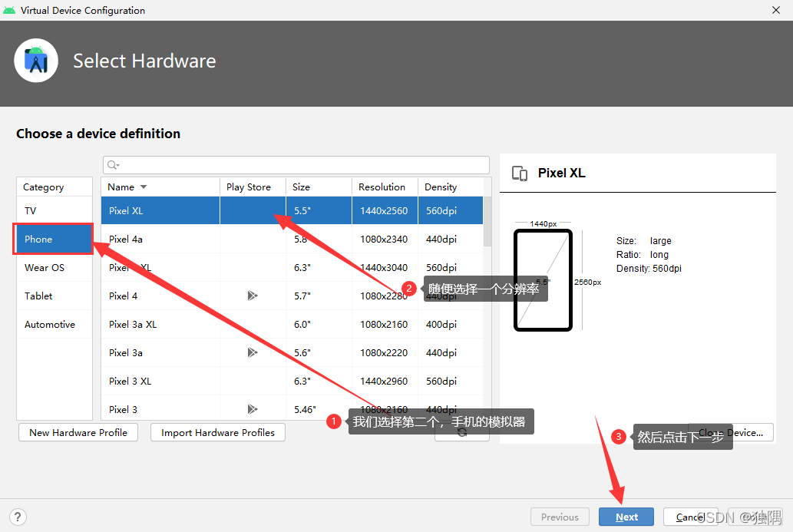Click the 1440x2560 resolution cell
Image resolution: width=793 pixels, height=532 pixels.
click(384, 210)
